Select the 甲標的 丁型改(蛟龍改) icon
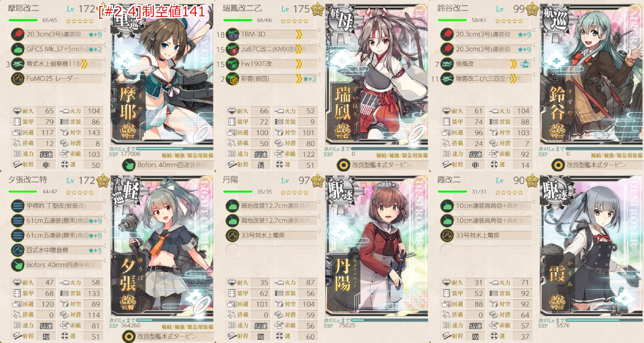644x343 pixels. click(x=18, y=206)
